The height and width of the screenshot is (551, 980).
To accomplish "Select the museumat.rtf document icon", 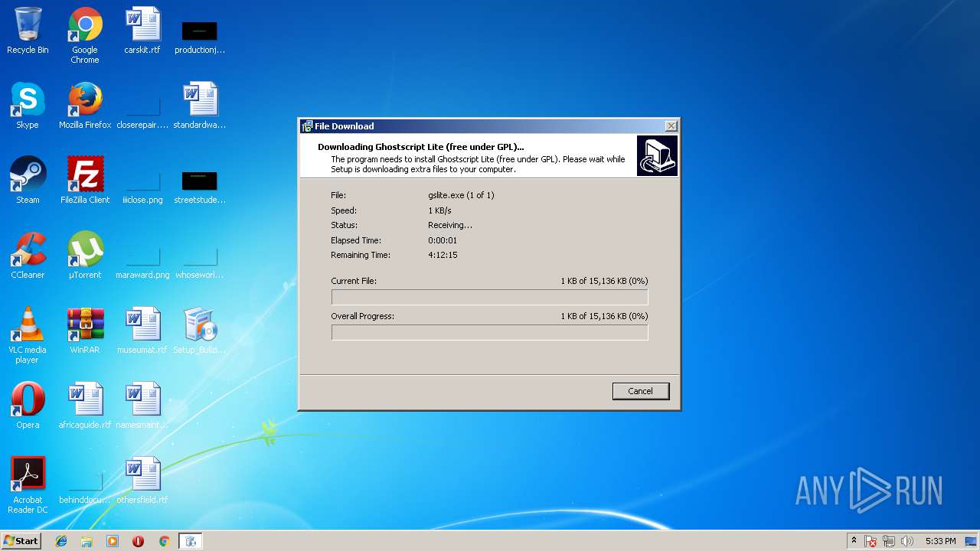I will point(142,331).
